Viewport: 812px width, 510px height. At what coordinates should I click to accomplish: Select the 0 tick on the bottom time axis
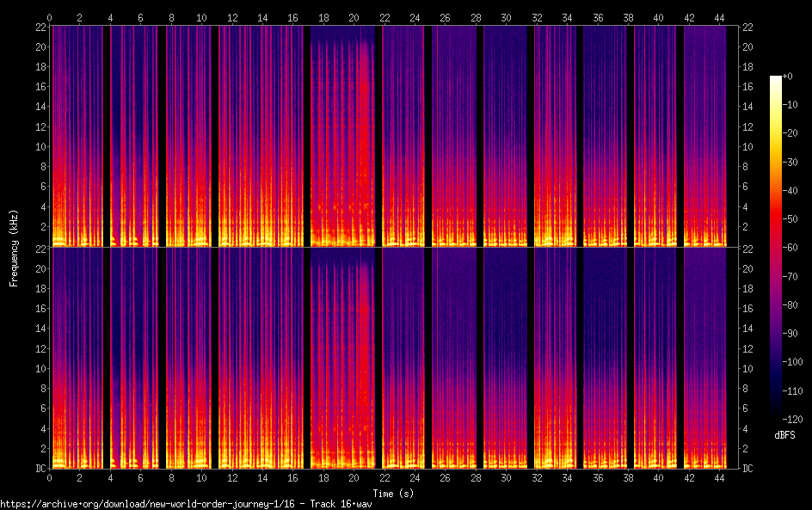pos(49,478)
